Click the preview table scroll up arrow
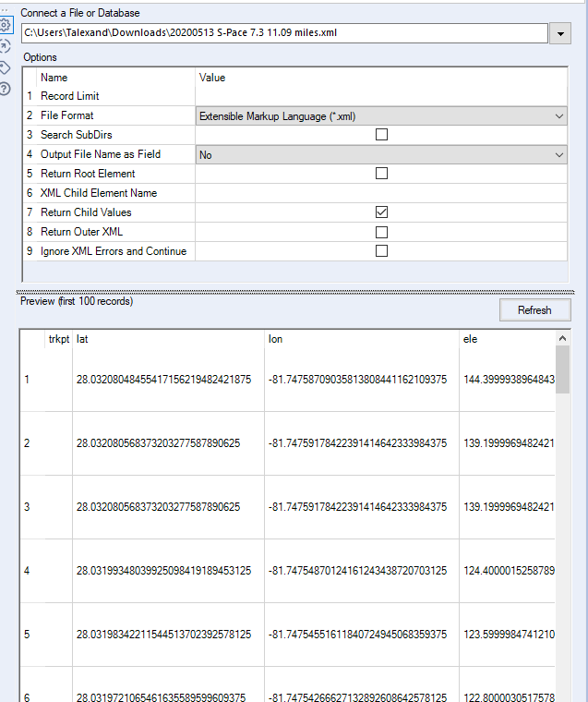The image size is (588, 702). click(x=562, y=338)
